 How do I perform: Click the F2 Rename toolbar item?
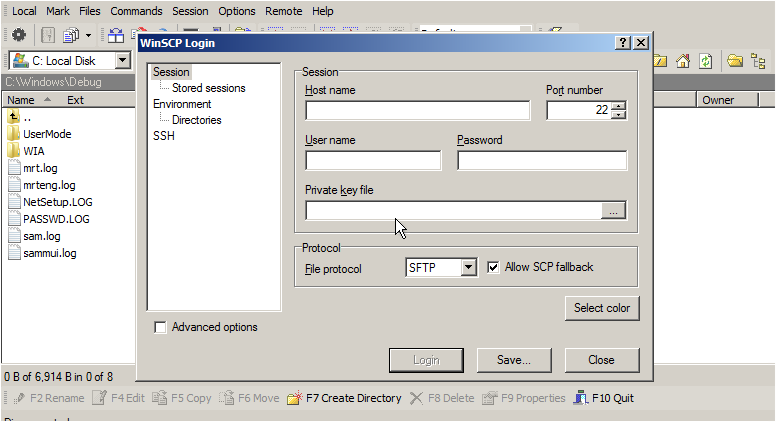(x=49, y=398)
